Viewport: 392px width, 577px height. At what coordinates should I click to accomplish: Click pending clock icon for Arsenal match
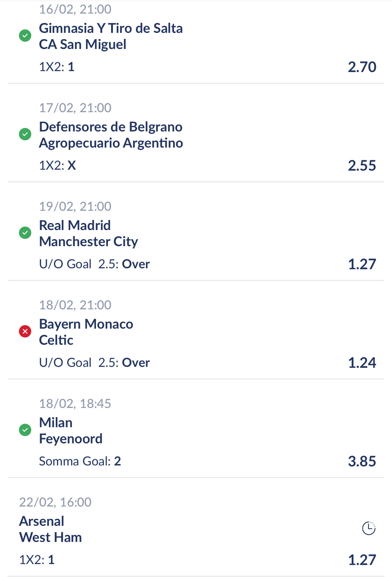click(368, 528)
